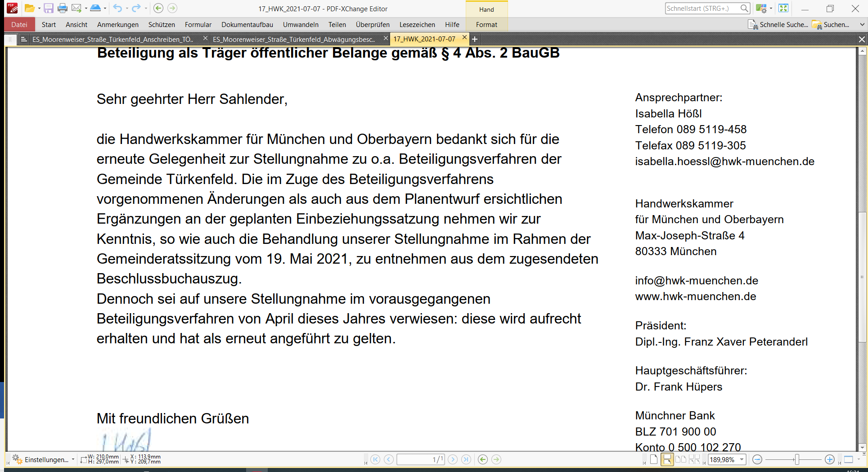Viewport: 868px width, 472px height.
Task: Open the Teilen ribbon tab
Action: (x=337, y=25)
